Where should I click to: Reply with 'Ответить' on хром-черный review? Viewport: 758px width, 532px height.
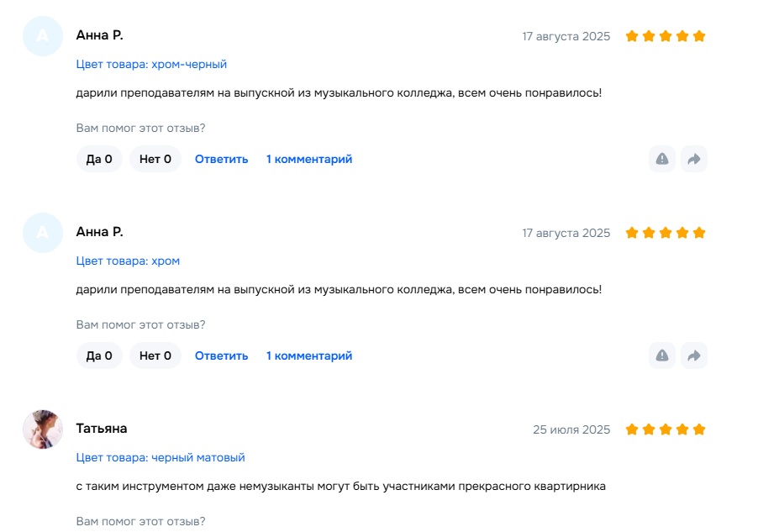click(x=222, y=159)
